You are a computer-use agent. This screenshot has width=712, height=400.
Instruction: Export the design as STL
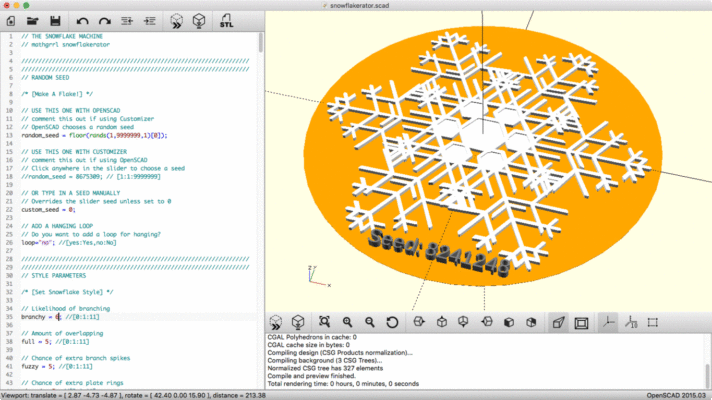pos(226,20)
